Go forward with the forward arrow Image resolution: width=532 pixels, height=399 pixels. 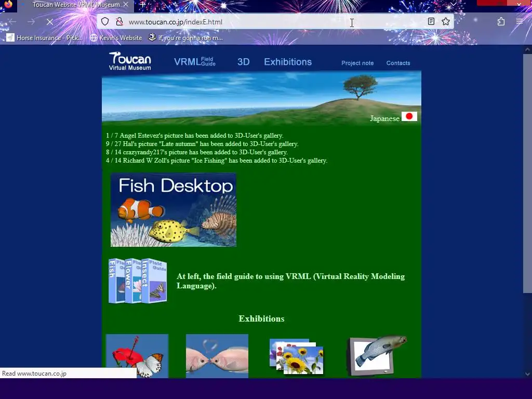[31, 22]
